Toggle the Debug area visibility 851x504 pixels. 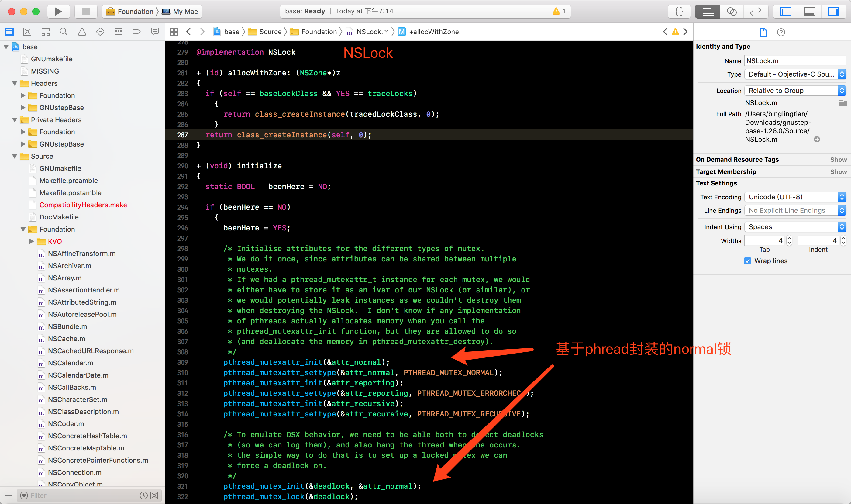tap(810, 12)
